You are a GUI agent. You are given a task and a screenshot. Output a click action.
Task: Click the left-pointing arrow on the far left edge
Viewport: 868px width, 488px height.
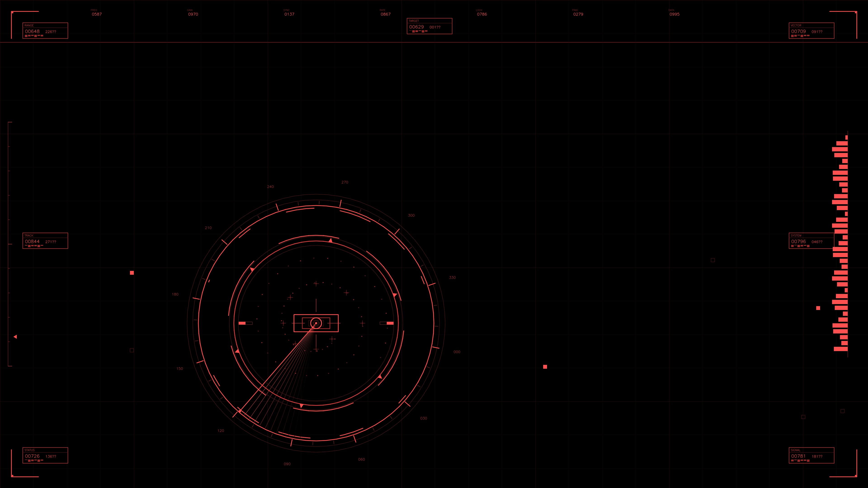click(x=15, y=336)
